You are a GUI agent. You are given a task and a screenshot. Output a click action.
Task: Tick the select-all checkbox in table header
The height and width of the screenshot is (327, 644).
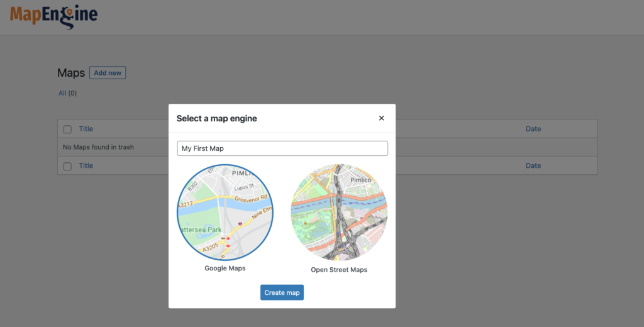coord(67,130)
